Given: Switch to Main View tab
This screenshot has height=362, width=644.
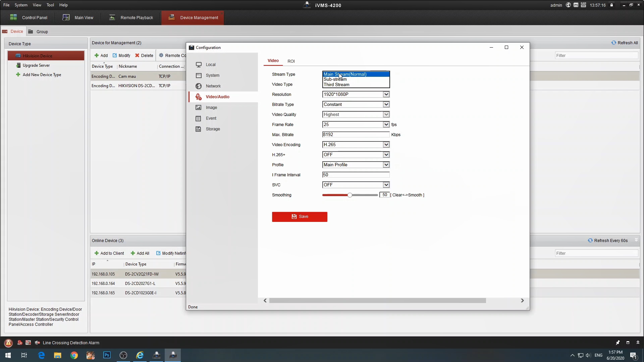Looking at the screenshot, I should (78, 18).
